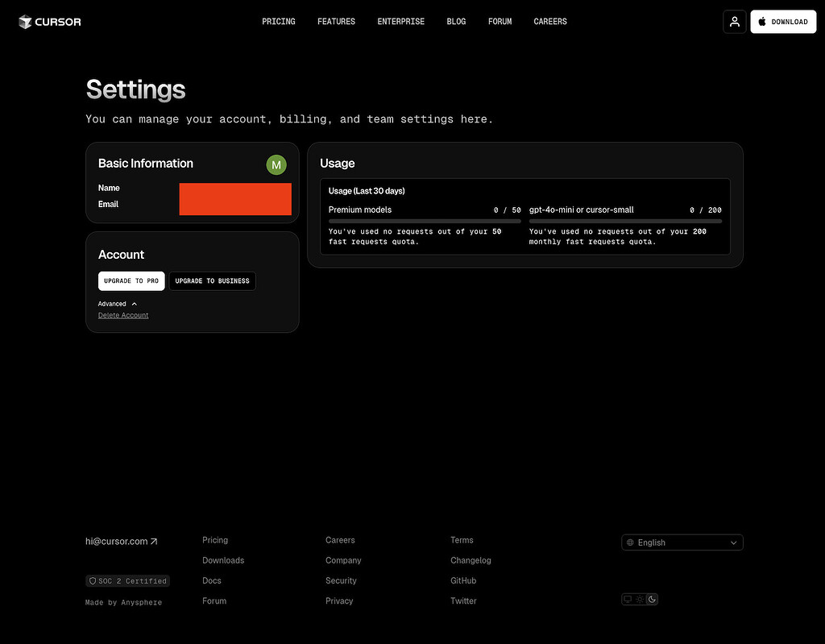This screenshot has width=825, height=644.
Task: Click the Delete Account link
Action: click(122, 315)
